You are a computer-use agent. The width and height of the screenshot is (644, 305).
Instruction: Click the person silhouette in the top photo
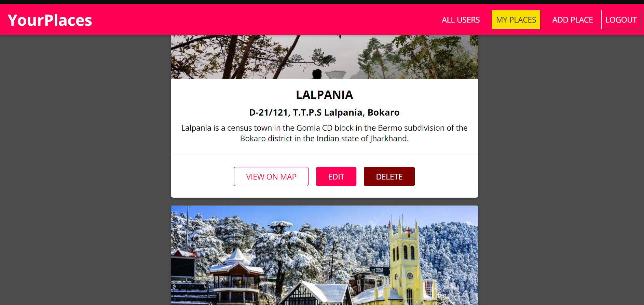(x=317, y=74)
